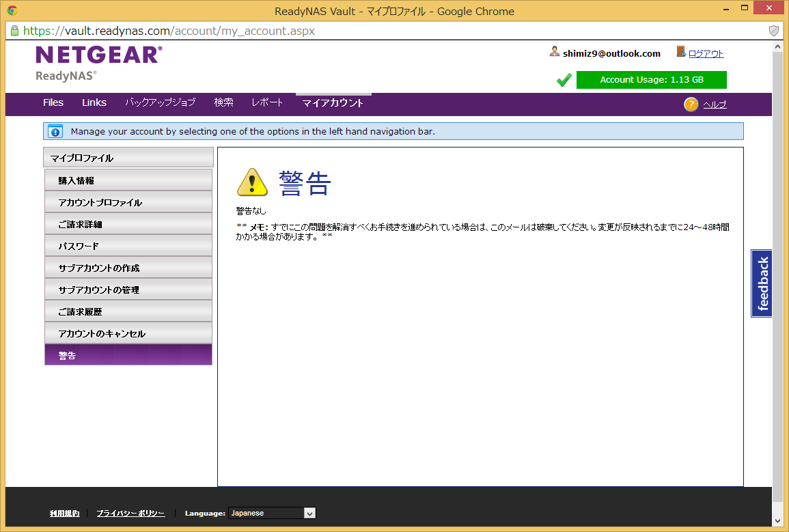Click the yellow warning triangle icon
Viewport: 789px width, 532px height.
tap(252, 182)
